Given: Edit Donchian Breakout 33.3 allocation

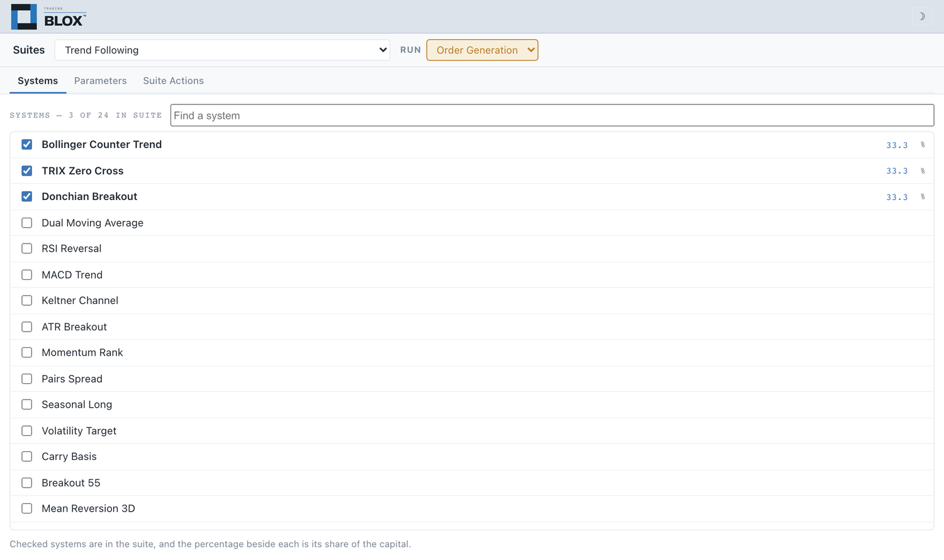Looking at the screenshot, I should pyautogui.click(x=897, y=197).
